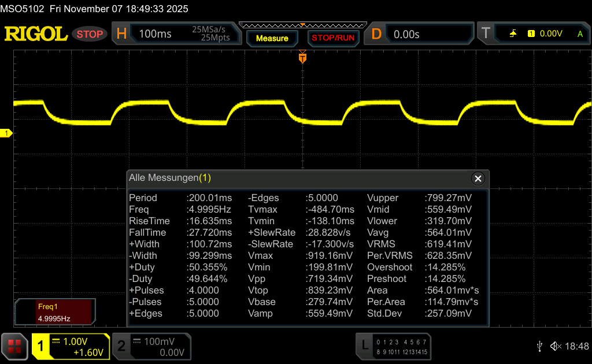The image size is (592, 364).
Task: Click the USB connection status icon
Action: point(539,346)
